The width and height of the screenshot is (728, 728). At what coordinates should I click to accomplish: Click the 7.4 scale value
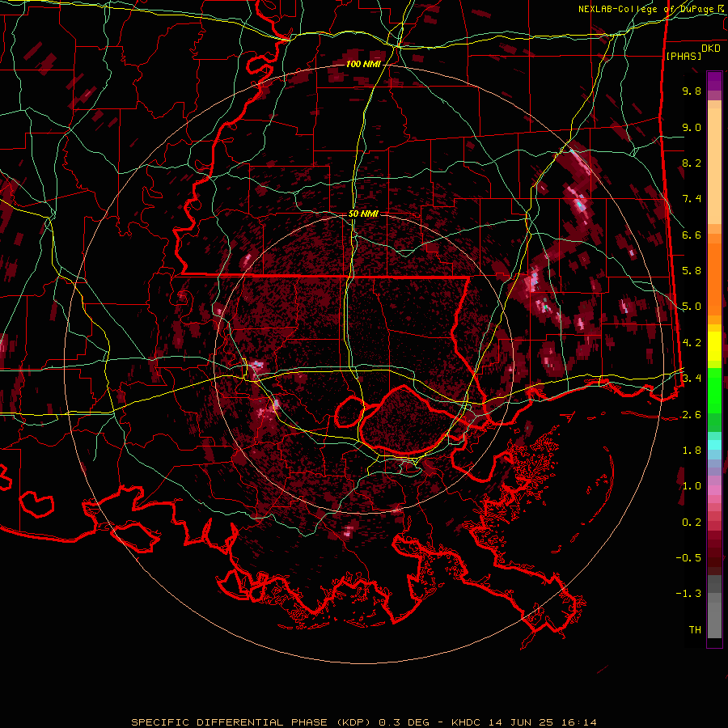(692, 199)
